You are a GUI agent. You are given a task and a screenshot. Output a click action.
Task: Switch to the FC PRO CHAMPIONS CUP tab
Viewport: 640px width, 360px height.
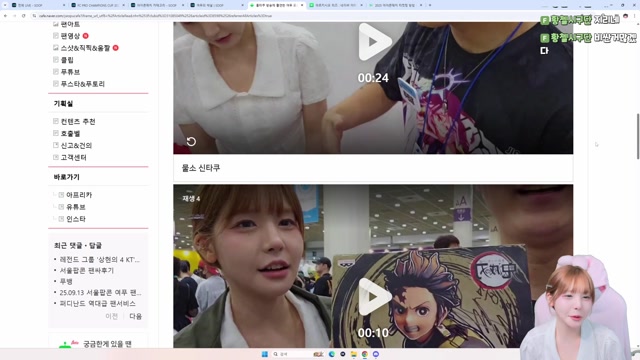(97, 5)
